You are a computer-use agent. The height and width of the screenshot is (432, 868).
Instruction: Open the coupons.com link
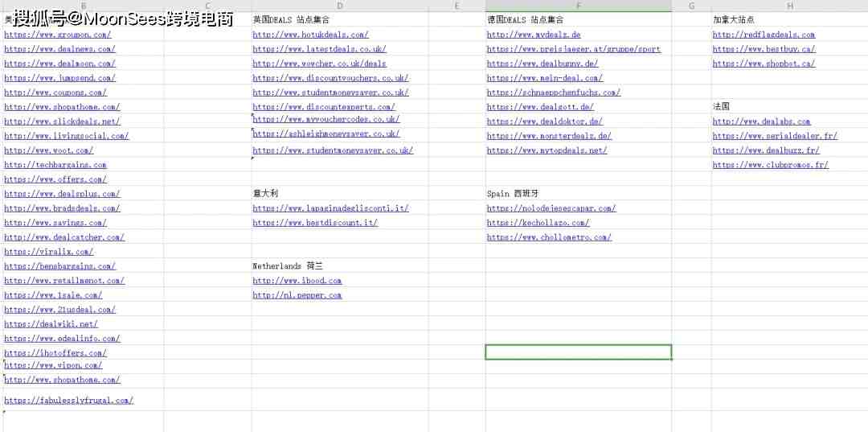point(55,93)
